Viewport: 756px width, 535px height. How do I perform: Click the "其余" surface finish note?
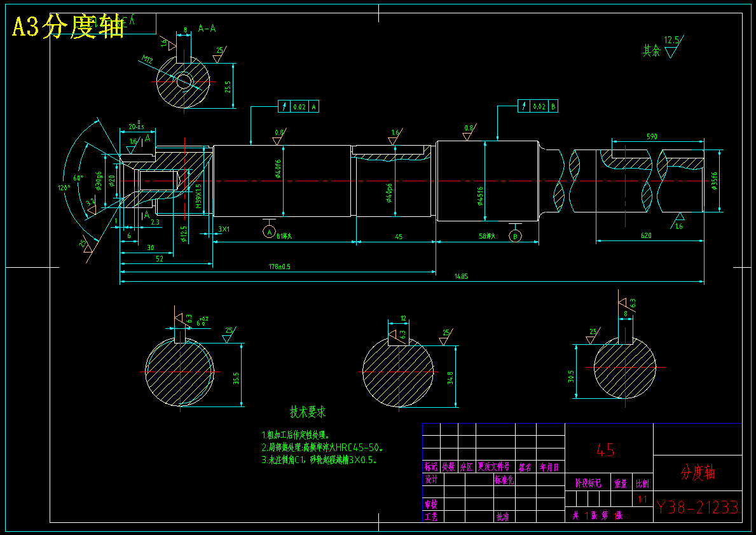651,50
